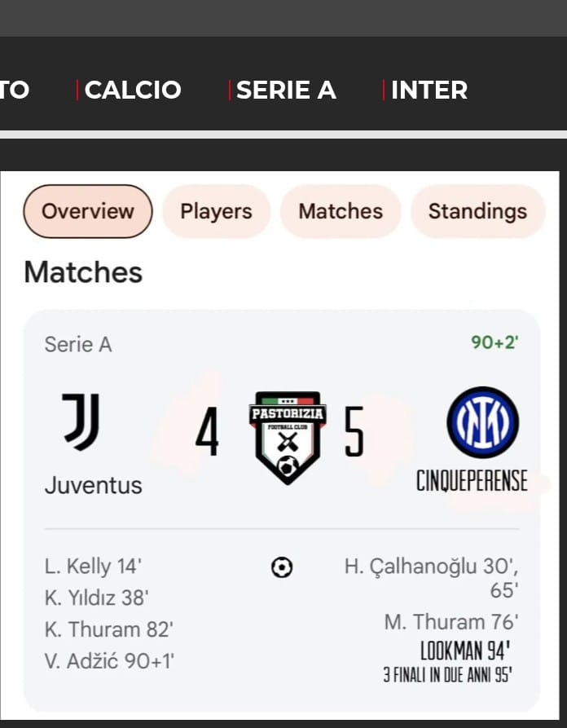Open the Matches tab
Viewport: 567px width, 728px height.
coord(341,211)
